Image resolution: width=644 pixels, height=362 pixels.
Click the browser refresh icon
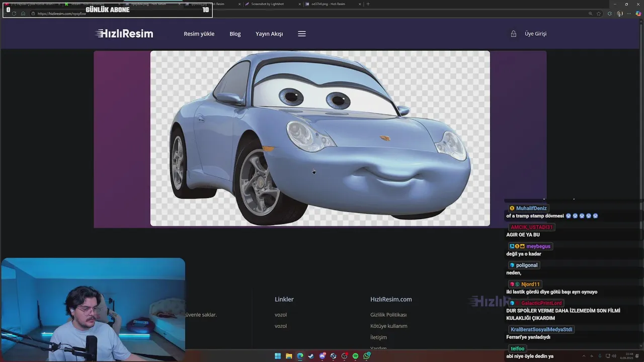[14, 14]
